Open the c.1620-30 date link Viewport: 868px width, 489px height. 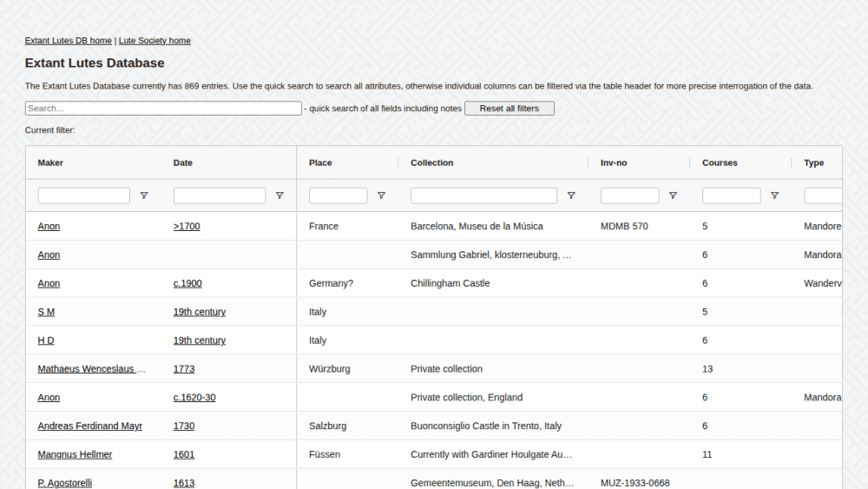[x=194, y=397]
